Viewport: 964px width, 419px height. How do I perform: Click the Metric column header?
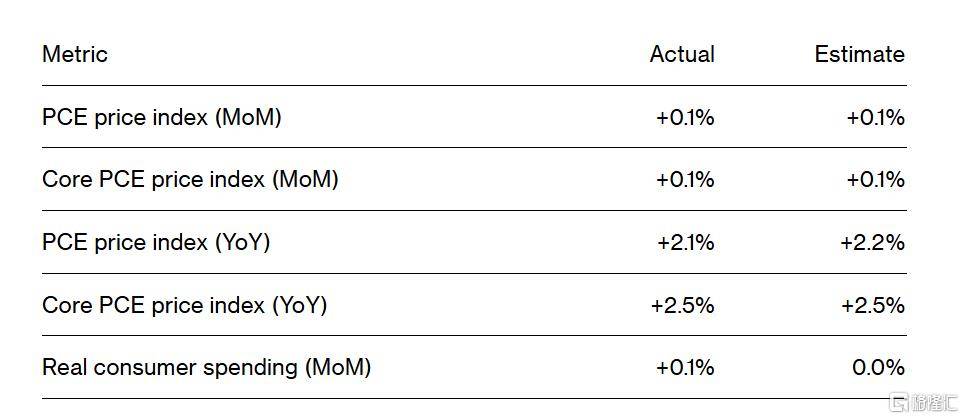click(74, 54)
